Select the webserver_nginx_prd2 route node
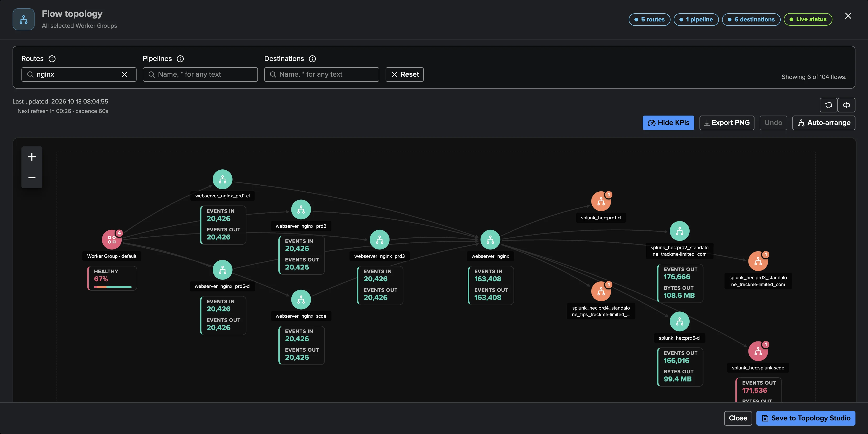This screenshot has width=868, height=434. click(301, 209)
